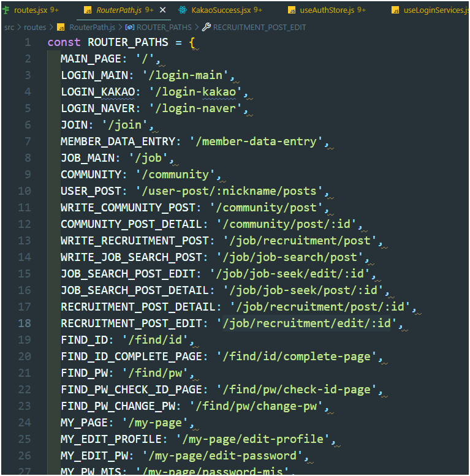Screen dimensions: 470x476
Task: Click the routes.jsx signpost tab icon
Action: point(6,10)
